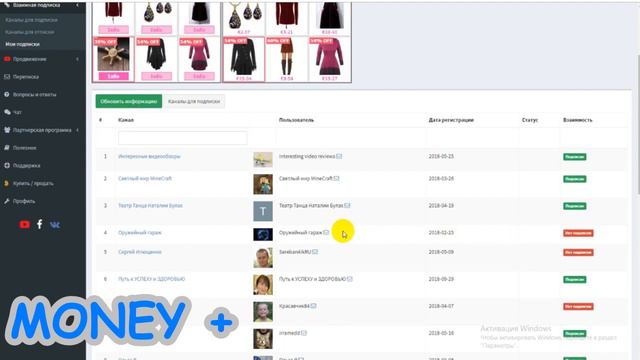Image resolution: width=640 pixels, height=360 pixels.
Task: Open Каналы для отписки in sidebar submenu
Action: click(x=29, y=32)
